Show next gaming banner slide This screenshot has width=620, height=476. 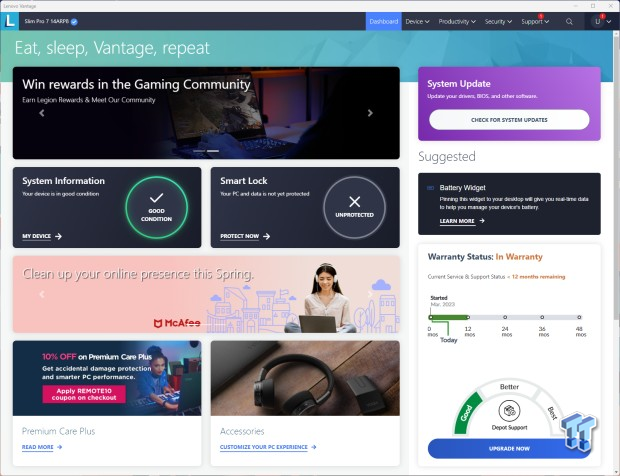click(370, 113)
